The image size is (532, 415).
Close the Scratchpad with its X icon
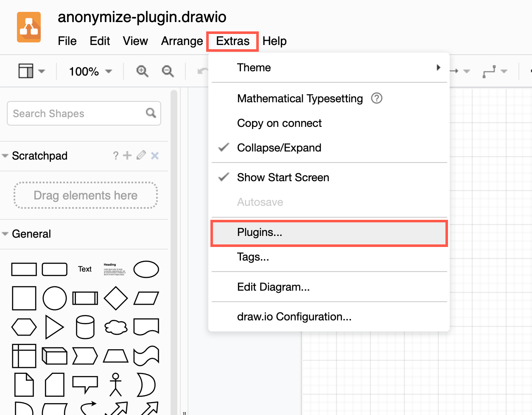154,155
